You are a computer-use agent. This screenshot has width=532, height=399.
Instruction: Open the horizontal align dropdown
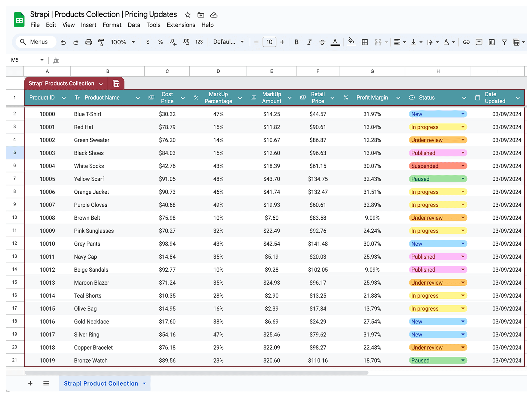[400, 42]
